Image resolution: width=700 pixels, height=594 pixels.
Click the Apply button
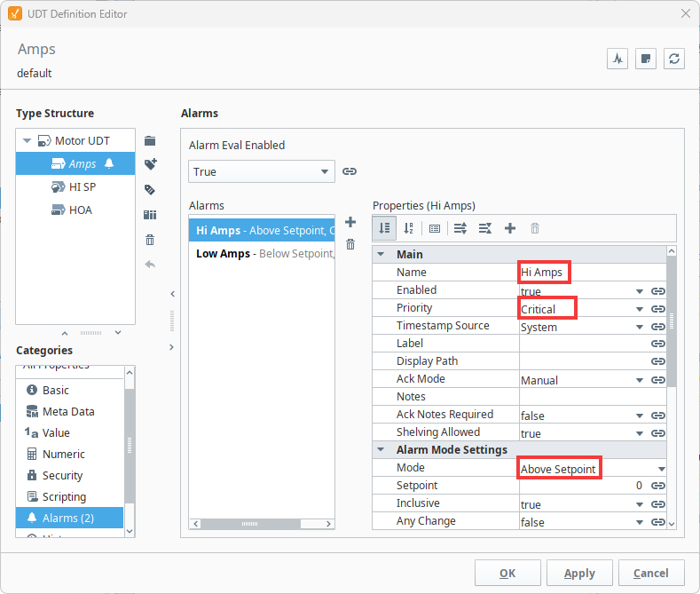pos(579,573)
